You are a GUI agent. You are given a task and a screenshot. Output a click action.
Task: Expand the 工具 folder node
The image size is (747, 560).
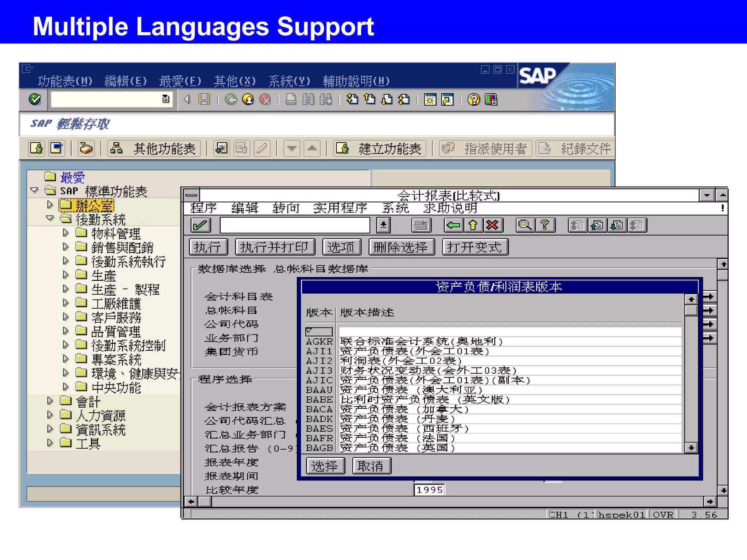[50, 443]
